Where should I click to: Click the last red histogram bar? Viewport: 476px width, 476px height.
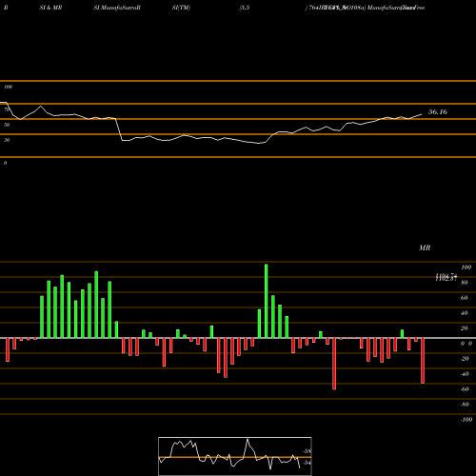[423, 361]
